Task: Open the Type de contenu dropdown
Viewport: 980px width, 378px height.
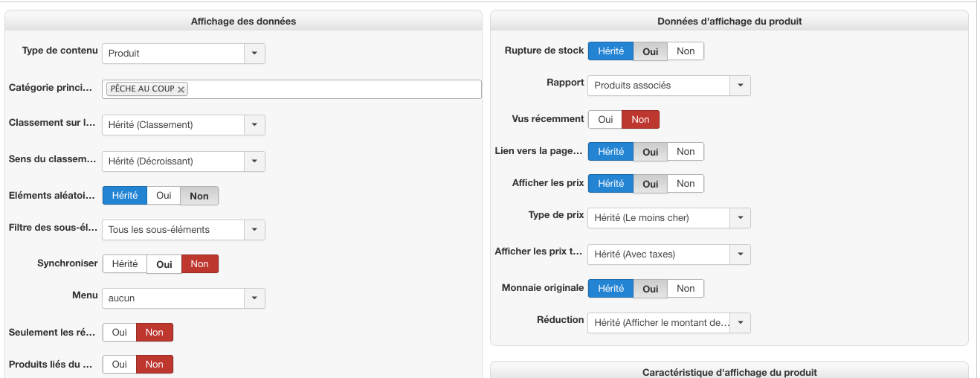Action: [x=254, y=54]
